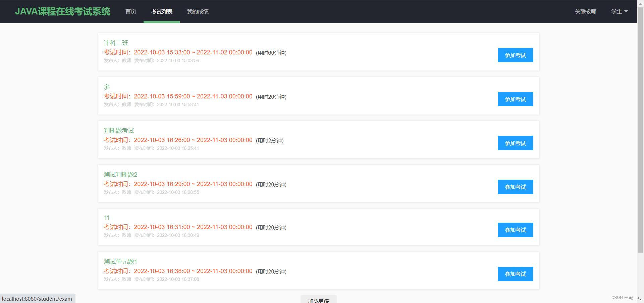Click exam time starting 2022-10-03 16:38:00

[x=193, y=271]
